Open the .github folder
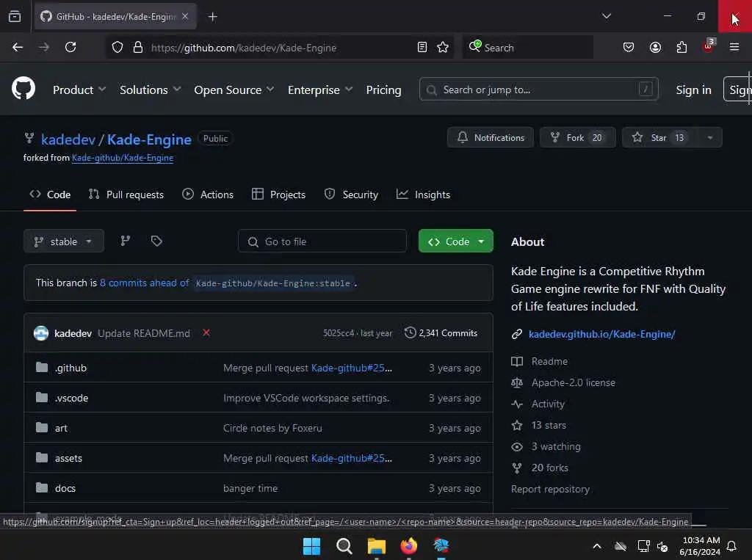The image size is (752, 560). coord(70,368)
